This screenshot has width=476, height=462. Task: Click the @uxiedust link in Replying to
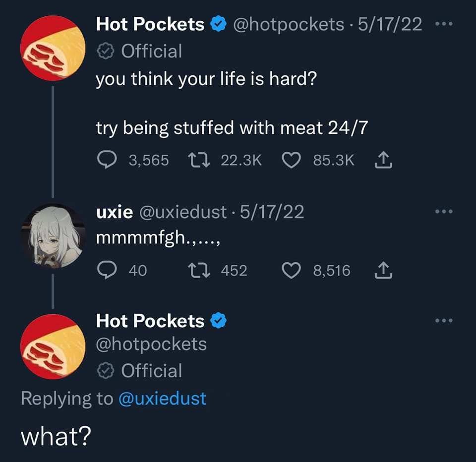[163, 398]
